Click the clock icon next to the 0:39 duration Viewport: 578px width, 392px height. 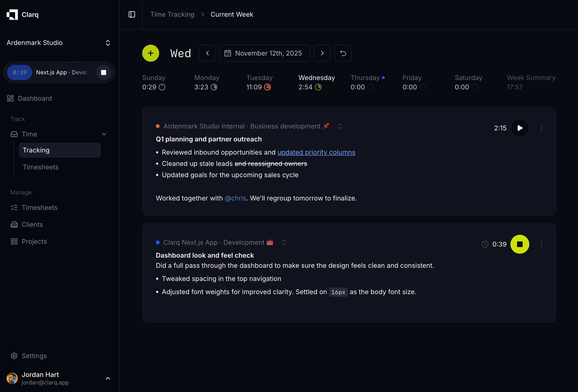point(485,244)
